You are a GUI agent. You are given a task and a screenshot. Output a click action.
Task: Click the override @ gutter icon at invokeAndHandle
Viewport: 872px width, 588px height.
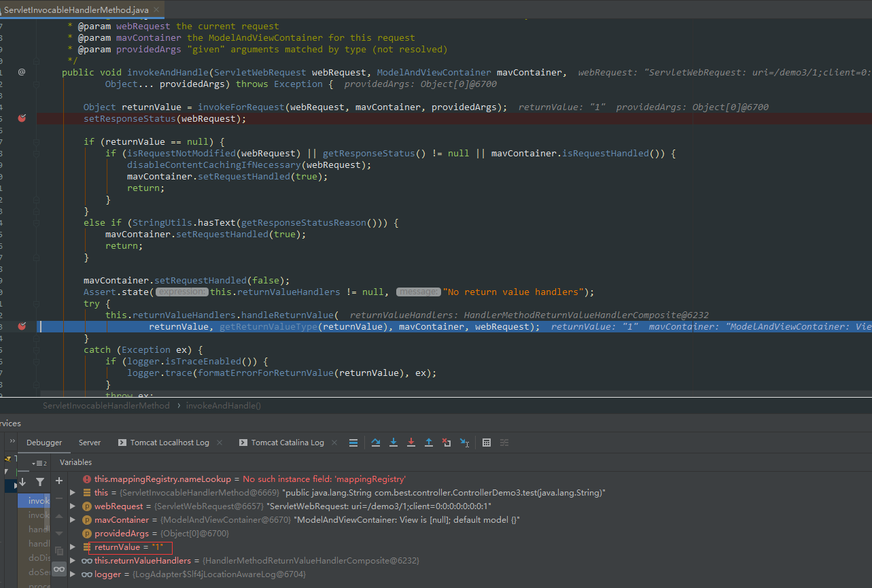click(x=22, y=72)
